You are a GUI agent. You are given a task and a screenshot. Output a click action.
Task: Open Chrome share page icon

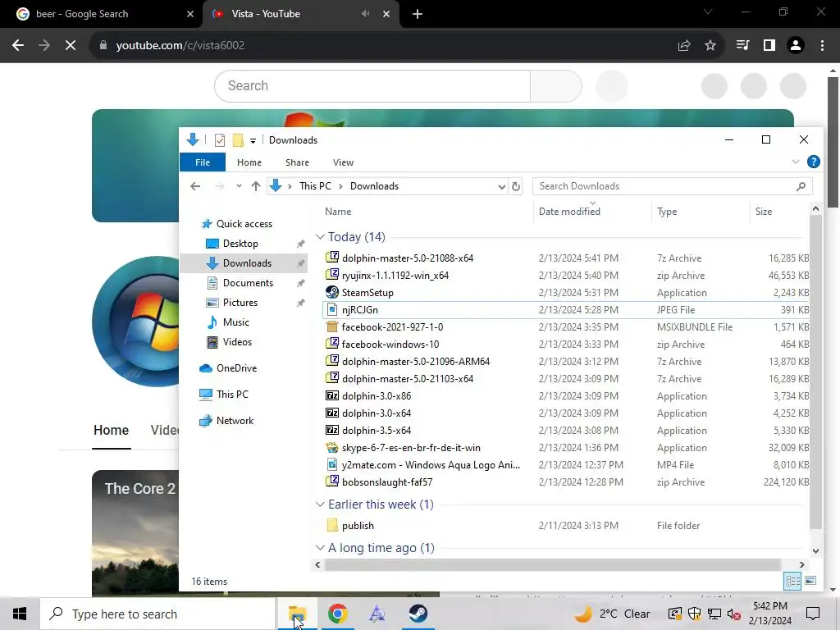[684, 46]
